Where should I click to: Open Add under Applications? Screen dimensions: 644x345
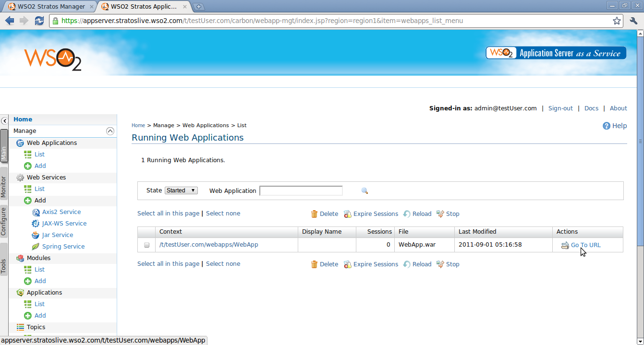point(40,316)
